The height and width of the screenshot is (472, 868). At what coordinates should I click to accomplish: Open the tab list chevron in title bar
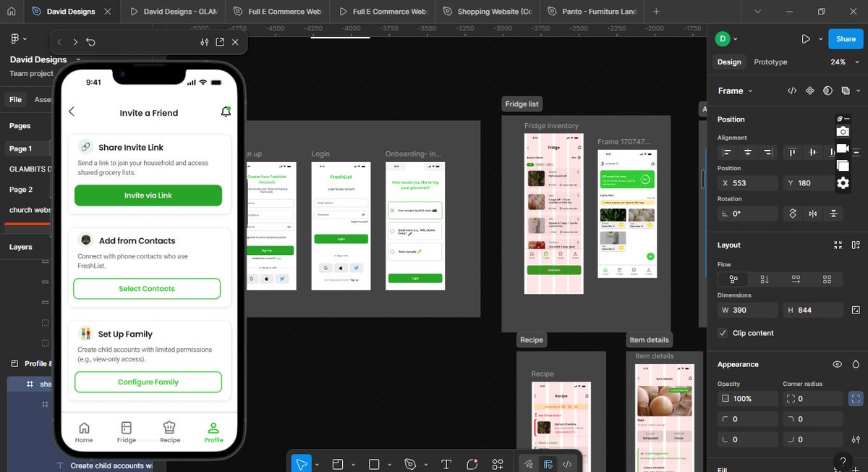(x=757, y=12)
